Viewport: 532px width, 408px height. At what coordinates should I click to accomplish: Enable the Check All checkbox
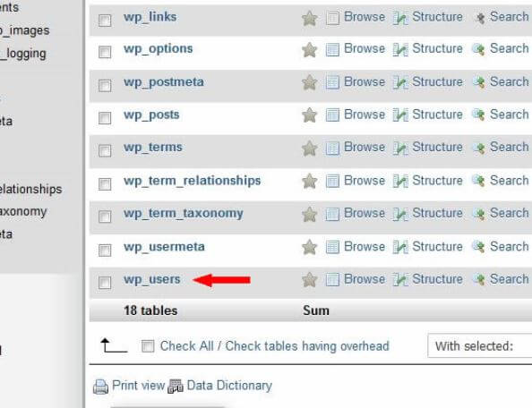click(x=148, y=346)
